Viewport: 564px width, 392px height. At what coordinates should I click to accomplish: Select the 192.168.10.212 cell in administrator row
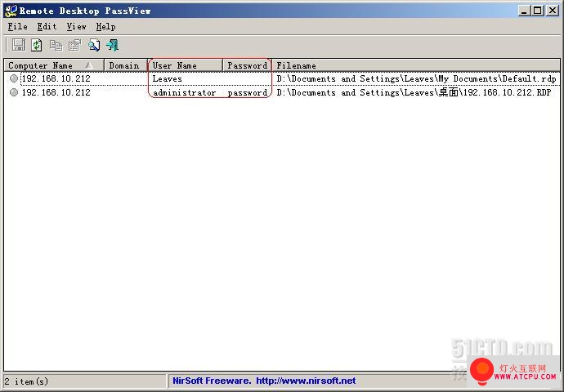(56, 93)
